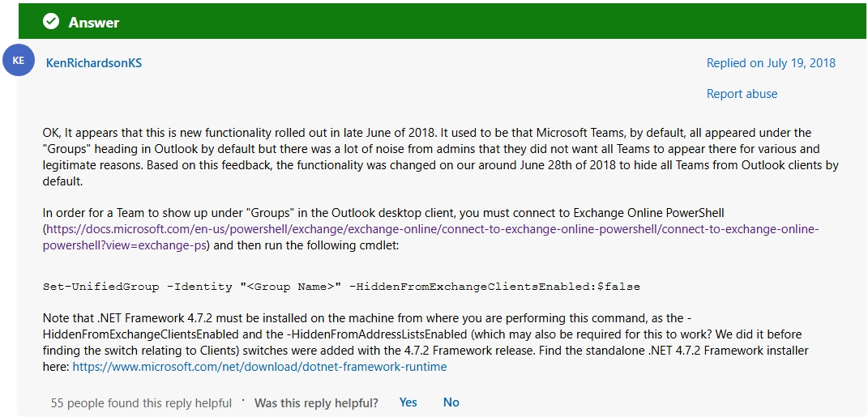Viewport: 868px width, 417px height.
Task: Click the Set-UnifiedGroup cmdlet code line
Action: [x=341, y=287]
